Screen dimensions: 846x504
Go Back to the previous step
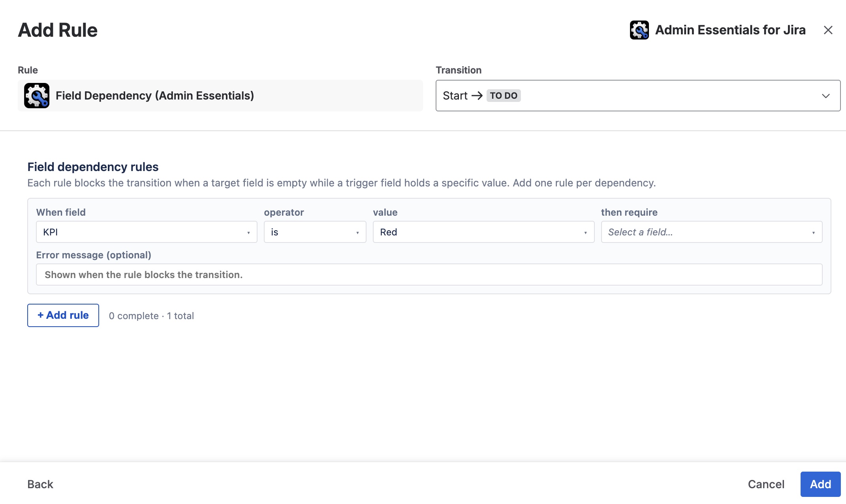[40, 484]
